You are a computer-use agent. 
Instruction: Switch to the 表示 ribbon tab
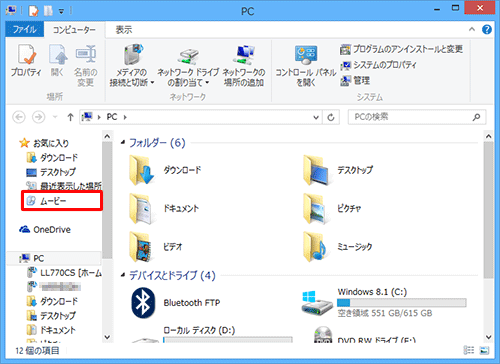point(124,30)
